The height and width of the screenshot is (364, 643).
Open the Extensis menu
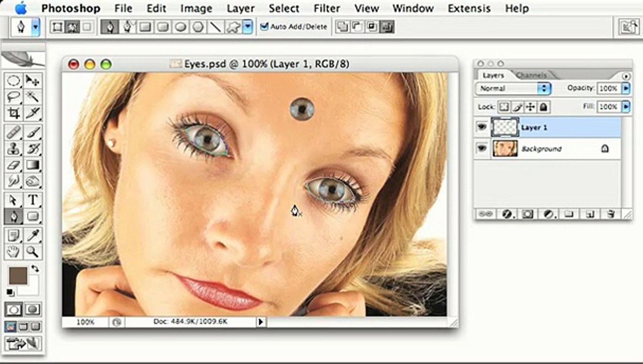pyautogui.click(x=469, y=8)
